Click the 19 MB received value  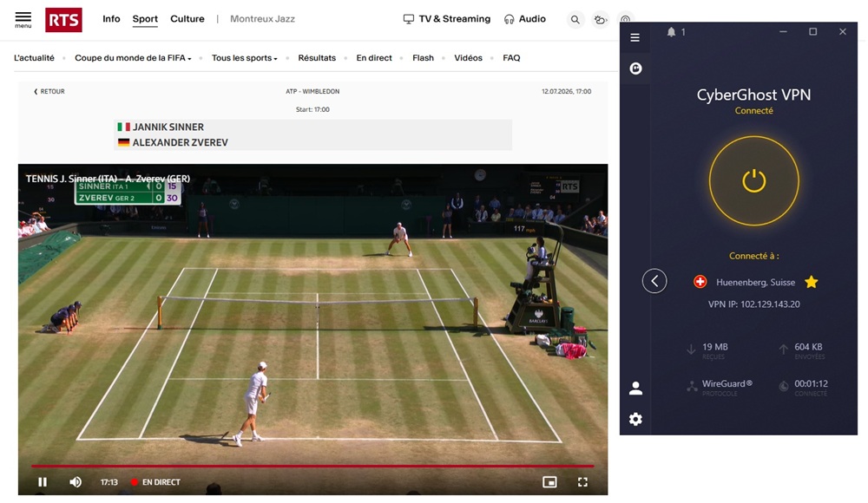click(x=714, y=347)
